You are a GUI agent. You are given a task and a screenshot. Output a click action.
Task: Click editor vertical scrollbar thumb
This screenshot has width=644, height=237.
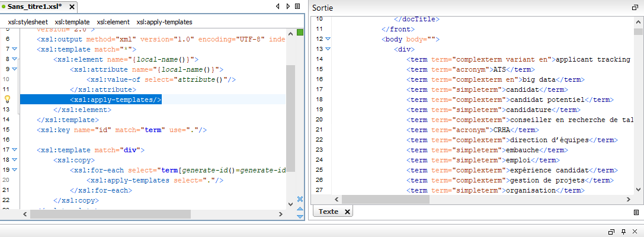tap(291, 118)
